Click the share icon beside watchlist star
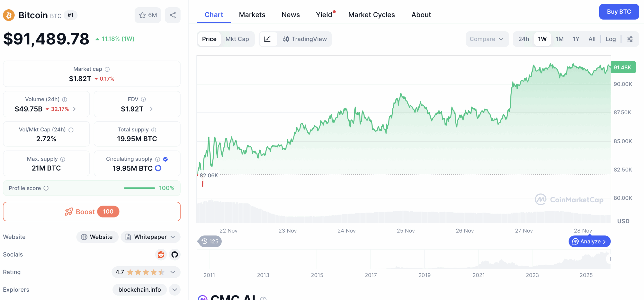The height and width of the screenshot is (300, 644). (x=173, y=15)
